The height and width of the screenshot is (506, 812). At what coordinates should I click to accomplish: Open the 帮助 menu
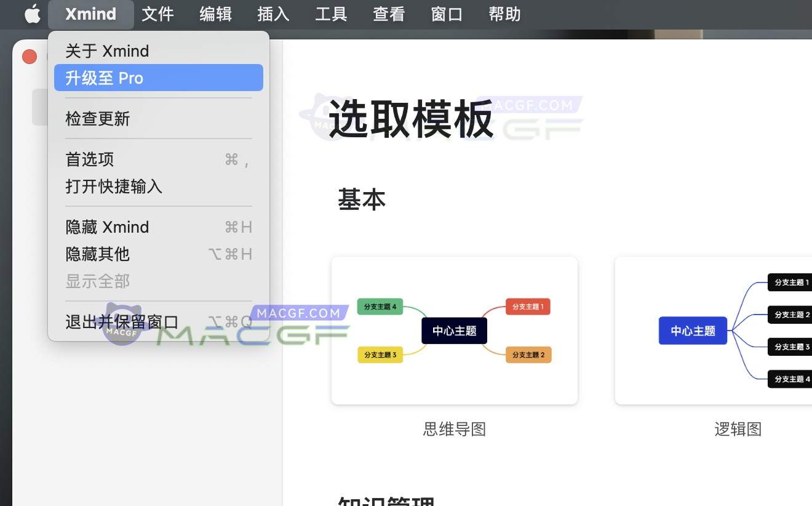coord(503,14)
